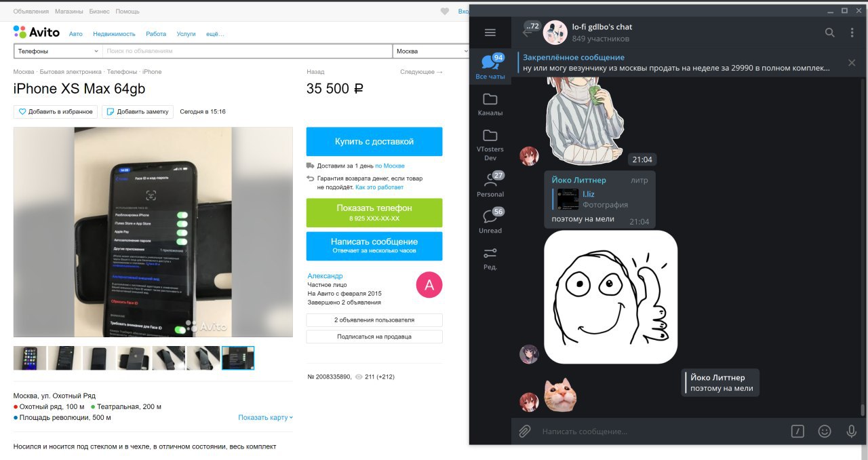Search within lo-fi gdlbo's chat

click(829, 33)
